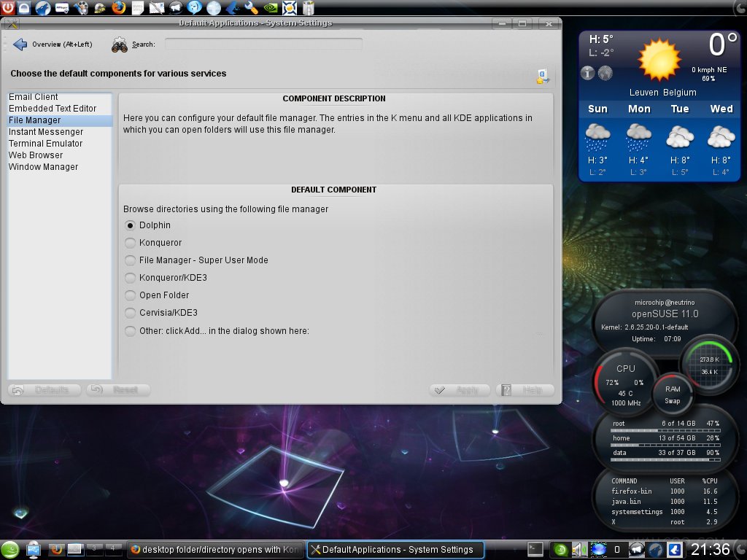Click the speaker volume tray icon

click(579, 550)
